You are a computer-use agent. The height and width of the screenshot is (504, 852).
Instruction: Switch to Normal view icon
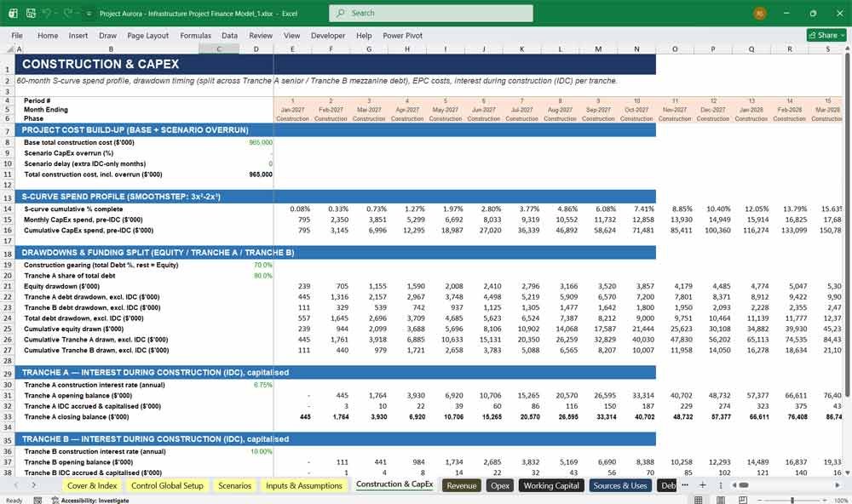pos(699,500)
